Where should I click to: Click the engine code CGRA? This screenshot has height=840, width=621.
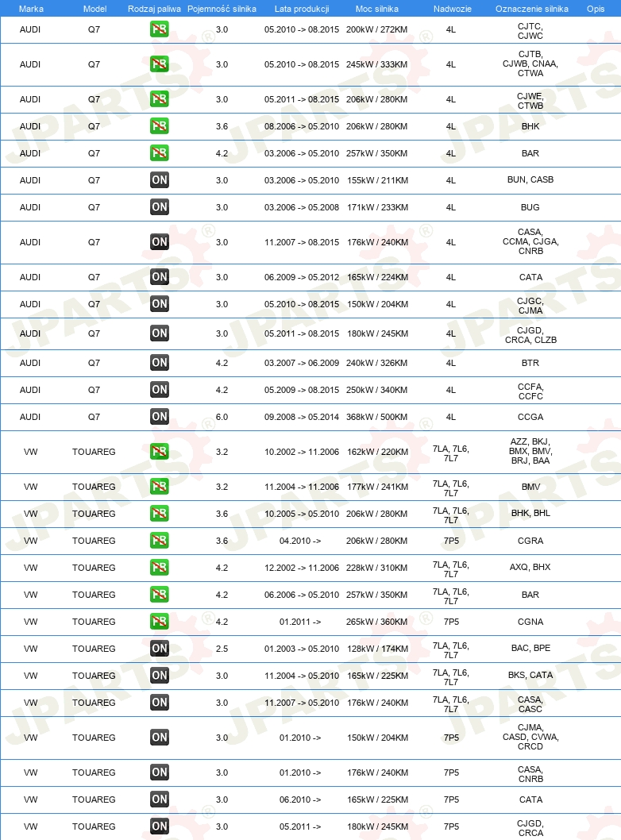[530, 541]
